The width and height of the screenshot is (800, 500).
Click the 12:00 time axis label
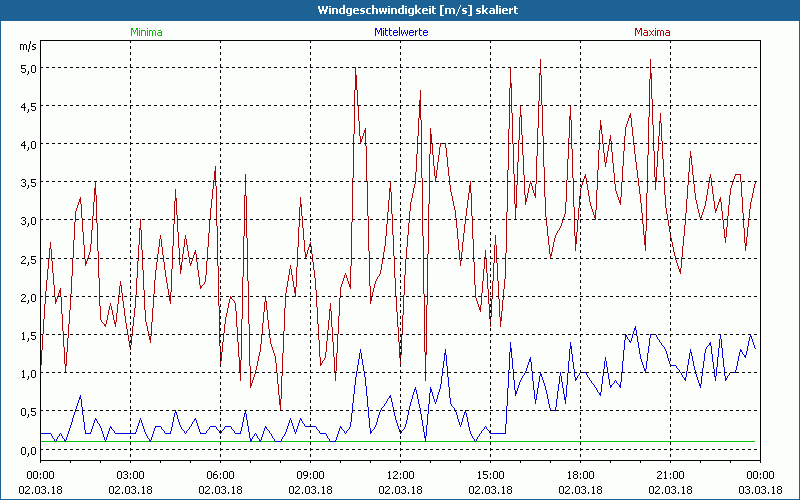coord(400,475)
